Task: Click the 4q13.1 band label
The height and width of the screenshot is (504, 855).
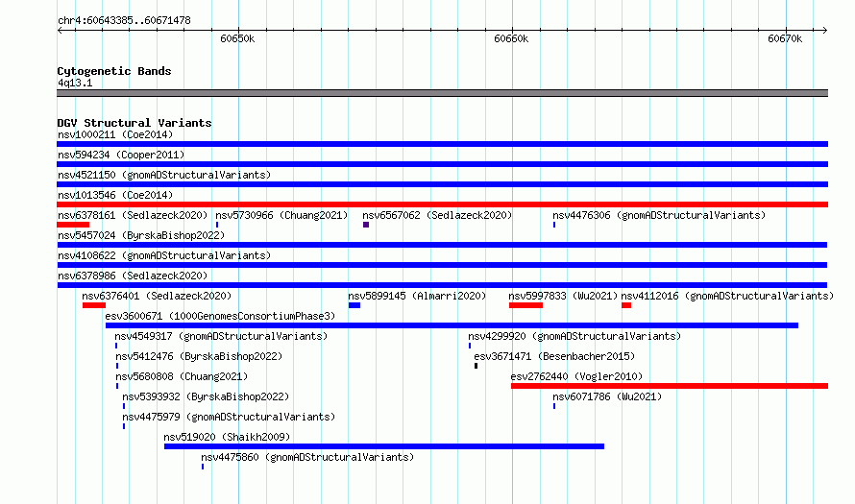Action: pyautogui.click(x=75, y=83)
